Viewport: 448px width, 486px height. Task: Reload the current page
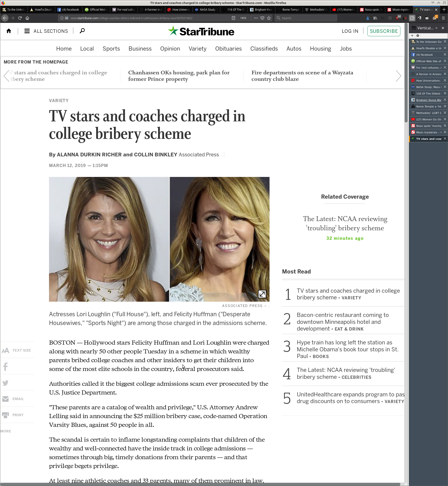tap(20, 18)
